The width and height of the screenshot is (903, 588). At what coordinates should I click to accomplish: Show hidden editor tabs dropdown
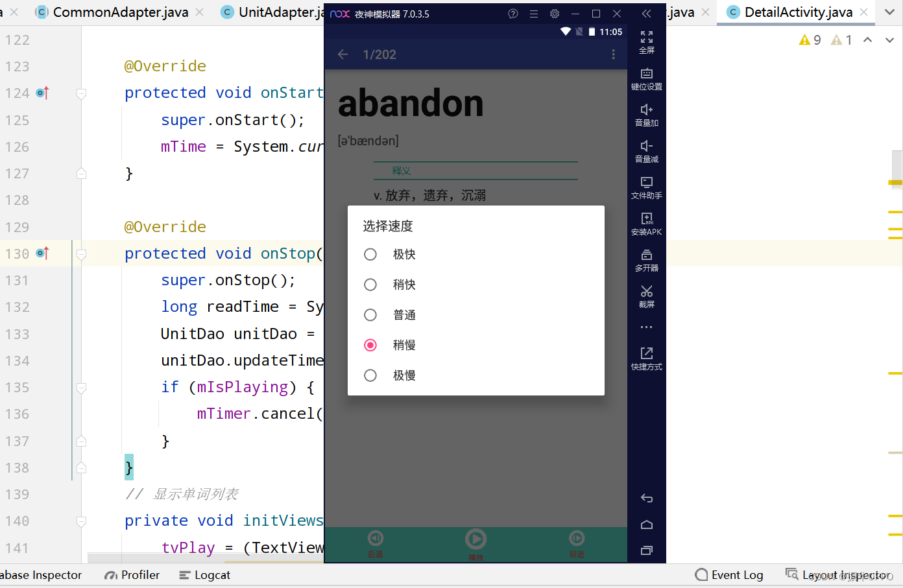click(x=889, y=12)
